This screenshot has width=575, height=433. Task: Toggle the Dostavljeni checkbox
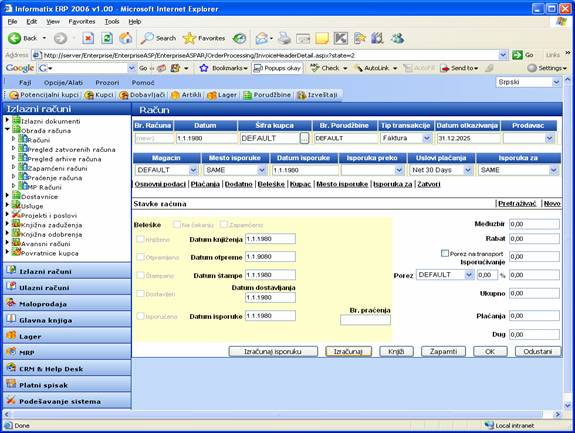140,294
